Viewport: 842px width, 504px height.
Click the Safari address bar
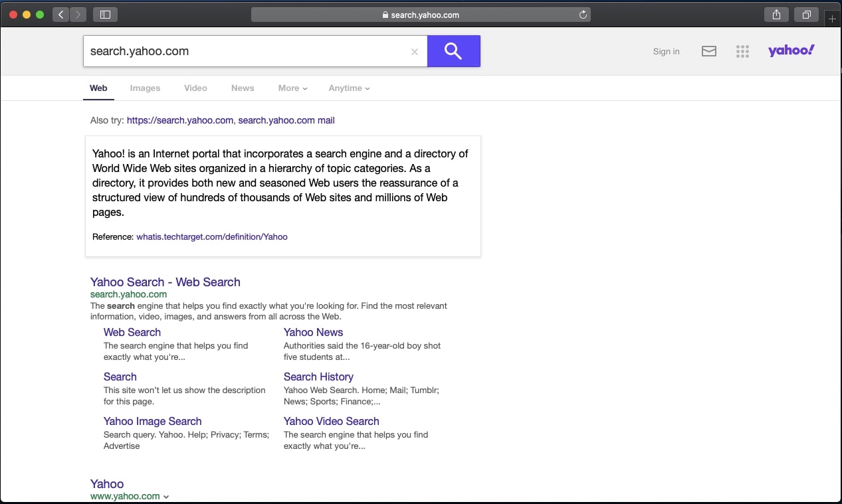[x=421, y=15]
